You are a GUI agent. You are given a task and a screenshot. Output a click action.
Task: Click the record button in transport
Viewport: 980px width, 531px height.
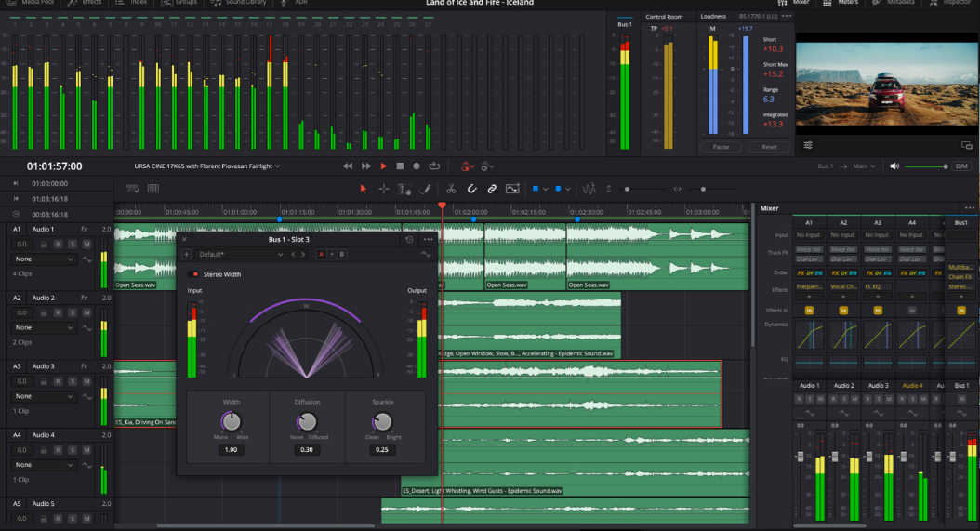(x=417, y=166)
